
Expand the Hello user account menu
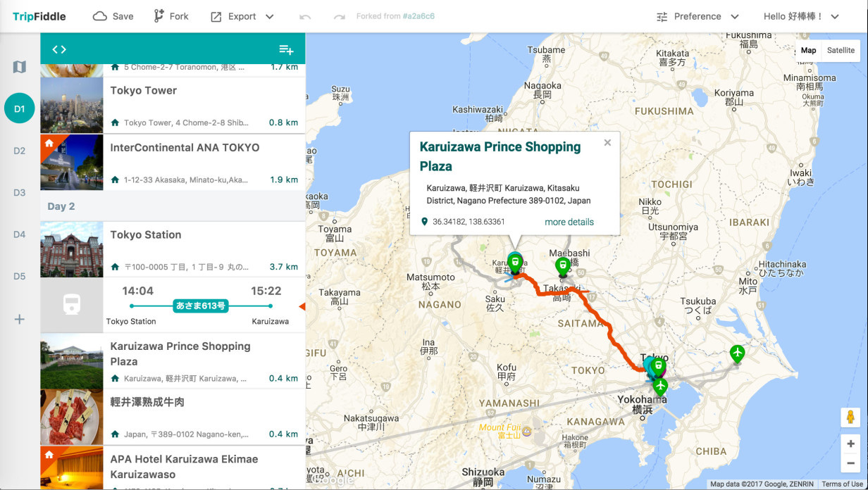802,16
